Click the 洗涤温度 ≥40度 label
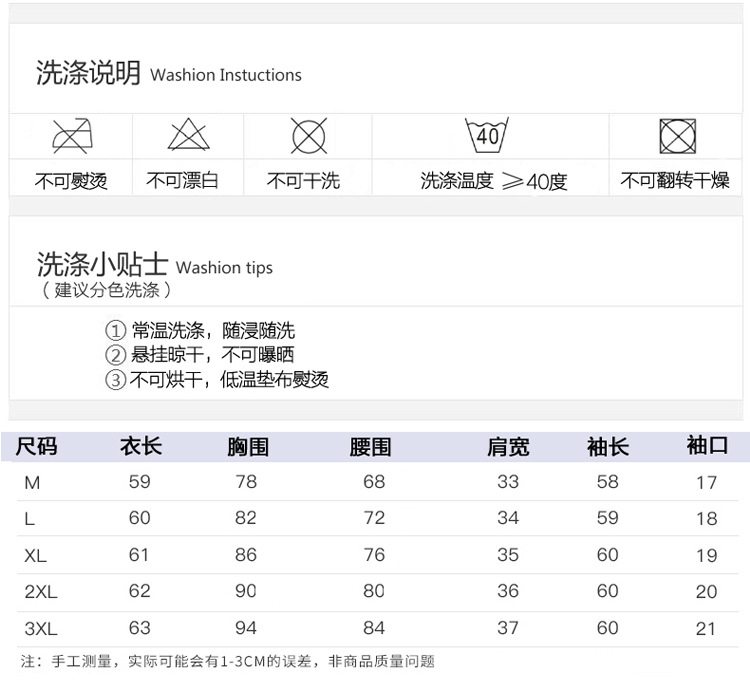 tap(493, 181)
